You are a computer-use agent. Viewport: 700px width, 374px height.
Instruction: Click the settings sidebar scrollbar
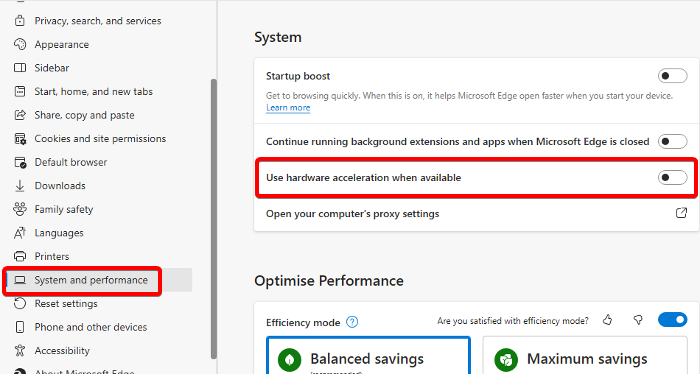213,219
